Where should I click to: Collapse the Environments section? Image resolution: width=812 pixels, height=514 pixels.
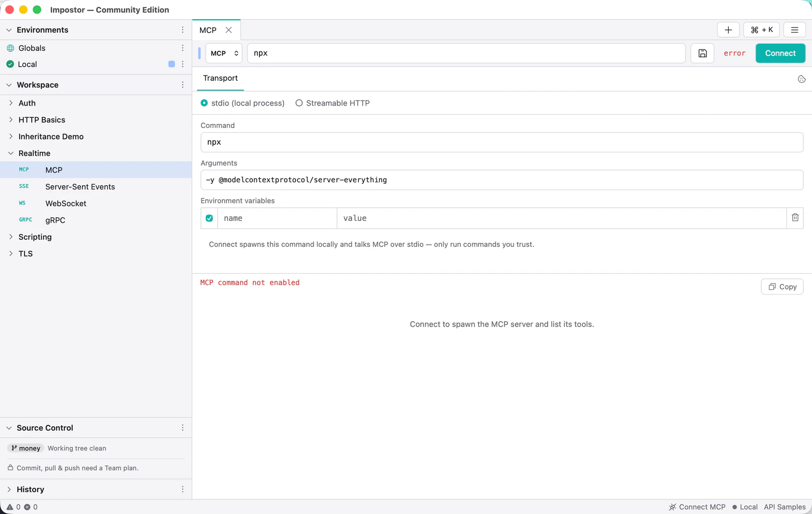click(9, 30)
